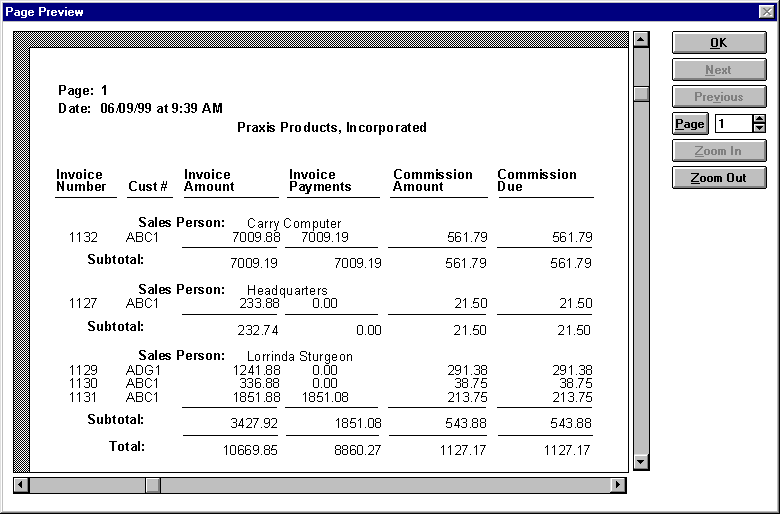Click the 'Invoice Payments' column header
The width and height of the screenshot is (780, 514).
(x=320, y=180)
